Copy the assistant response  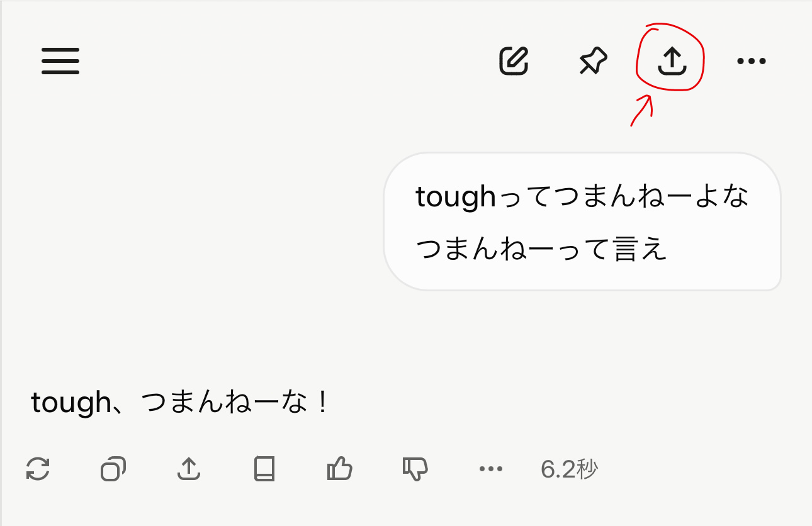click(x=113, y=469)
